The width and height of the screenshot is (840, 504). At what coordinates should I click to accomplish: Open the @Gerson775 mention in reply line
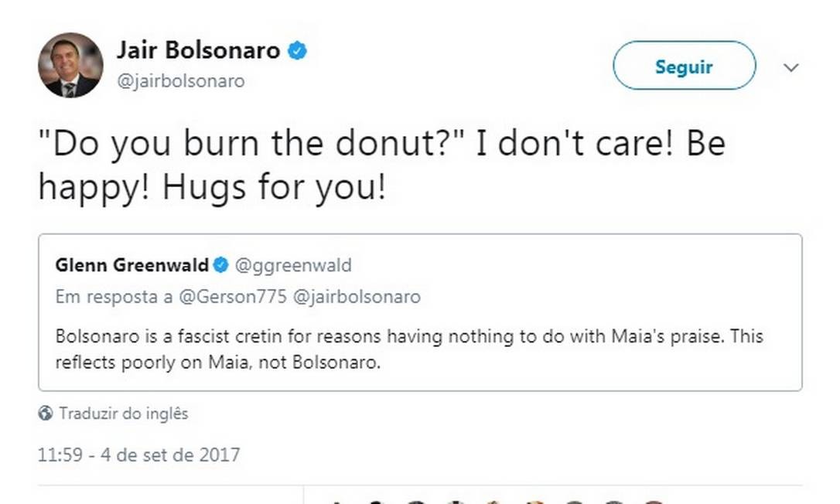coord(240,297)
